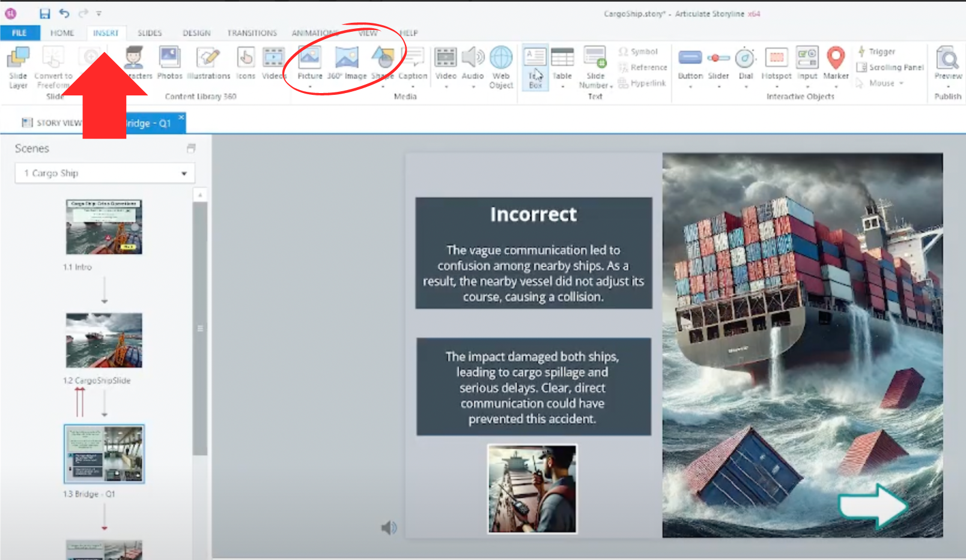Switch to the Design ribbon tab
966x560 pixels.
tap(196, 33)
